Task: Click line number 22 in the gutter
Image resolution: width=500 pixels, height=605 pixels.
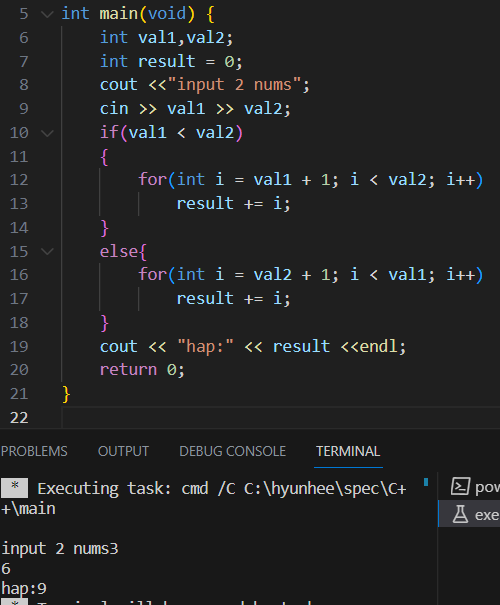Action: [19, 418]
